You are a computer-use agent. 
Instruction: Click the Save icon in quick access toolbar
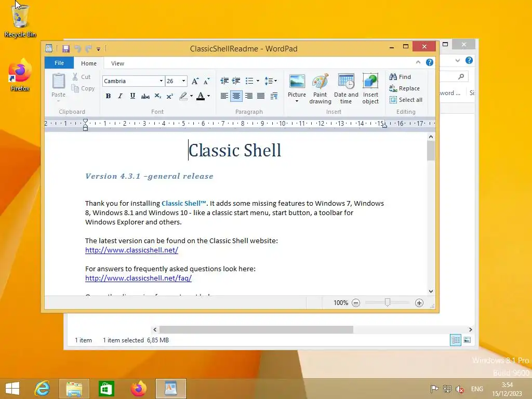66,48
